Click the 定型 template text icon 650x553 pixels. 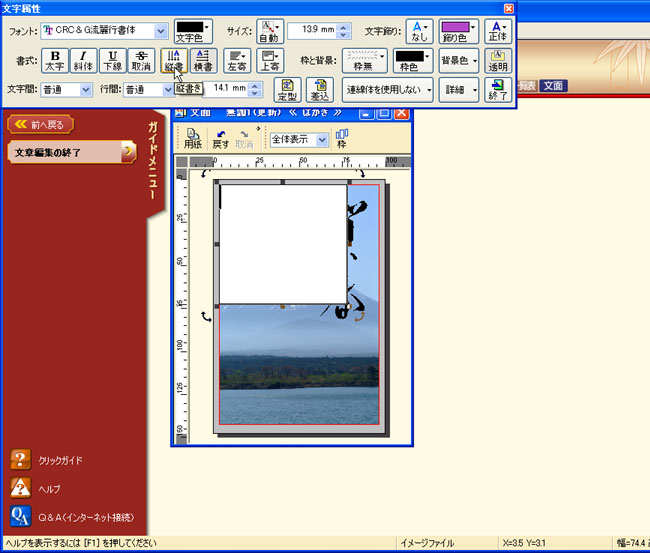coord(287,89)
